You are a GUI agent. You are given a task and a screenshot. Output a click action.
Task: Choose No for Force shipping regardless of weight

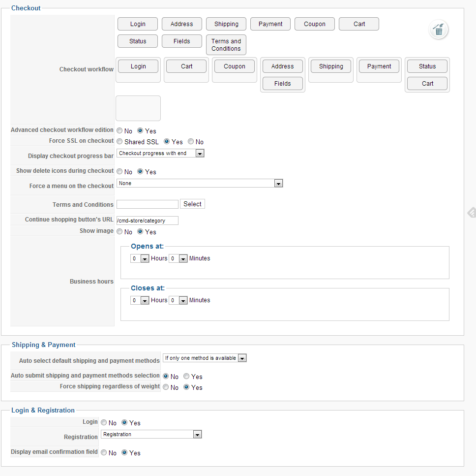(166, 387)
